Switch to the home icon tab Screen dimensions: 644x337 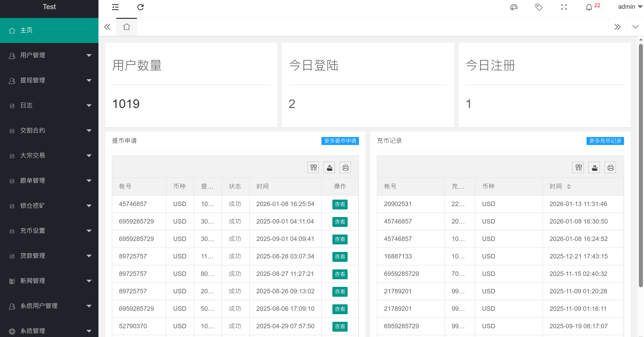click(x=127, y=27)
